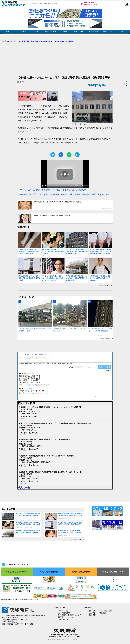Viewport: 130px width, 644px height.
Task: Open the 選挙 navigation tab
Action: (x=65, y=32)
